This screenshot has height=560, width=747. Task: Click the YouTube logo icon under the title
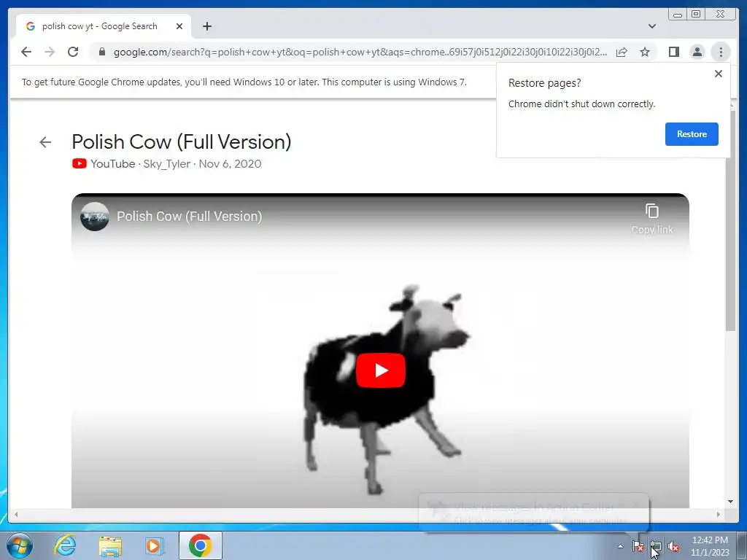[79, 164]
